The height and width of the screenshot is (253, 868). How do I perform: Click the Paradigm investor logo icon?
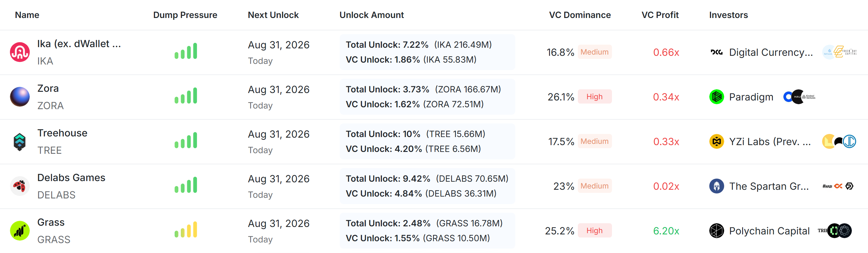[x=717, y=97]
